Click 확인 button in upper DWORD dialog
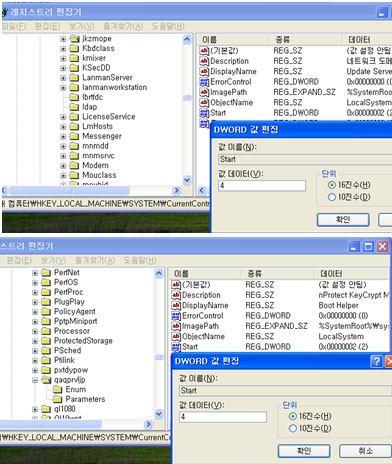The image size is (392, 464). click(343, 220)
